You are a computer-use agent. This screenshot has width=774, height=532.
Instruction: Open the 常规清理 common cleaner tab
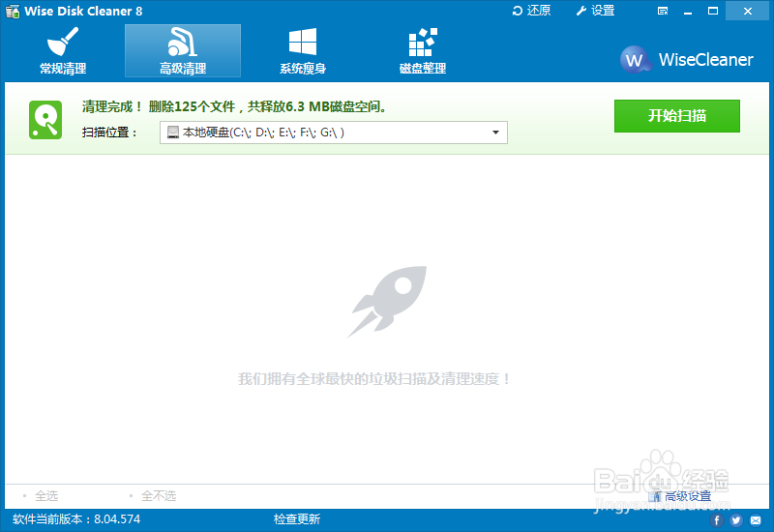tap(63, 51)
